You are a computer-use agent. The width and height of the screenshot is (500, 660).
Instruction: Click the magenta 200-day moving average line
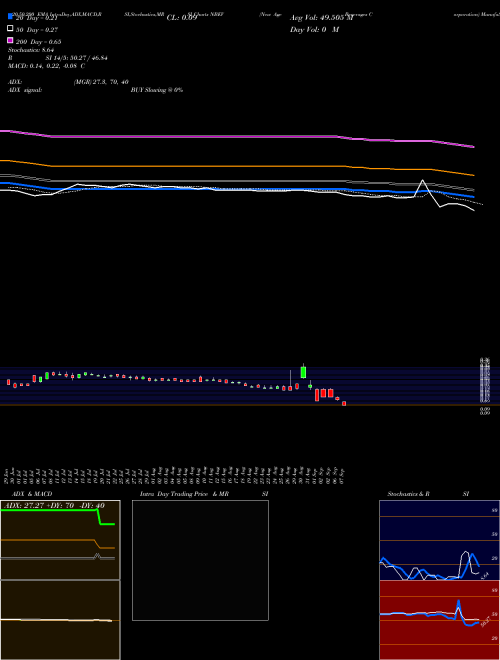[237, 136]
